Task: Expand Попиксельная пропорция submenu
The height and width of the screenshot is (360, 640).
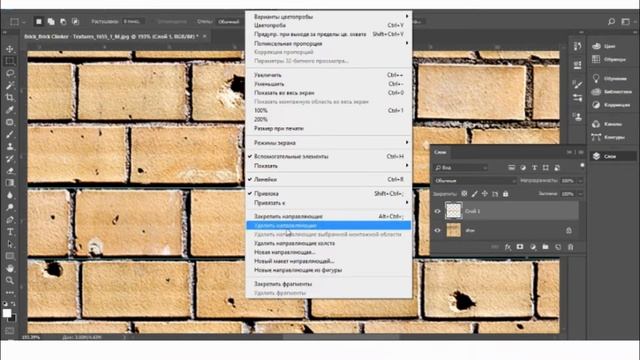Action: point(329,43)
